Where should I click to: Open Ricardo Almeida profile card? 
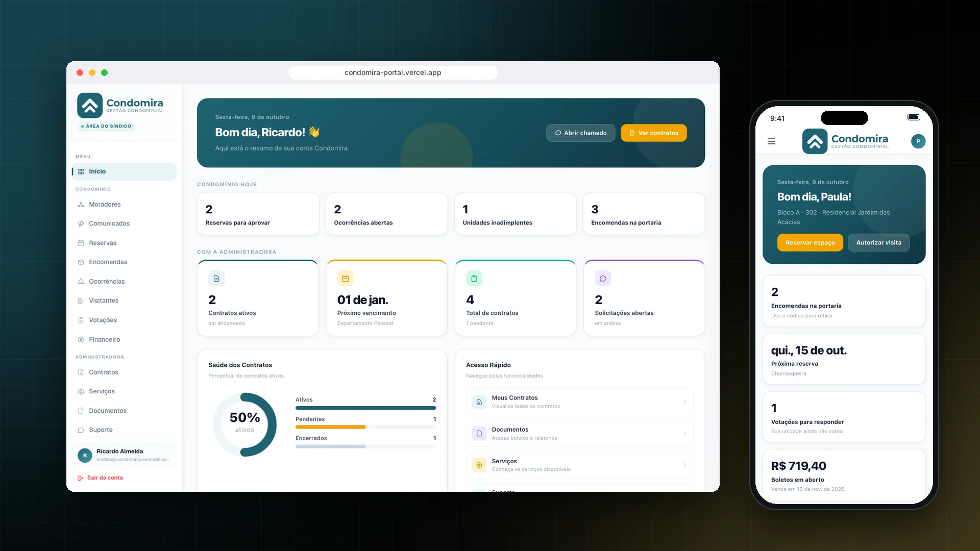[x=124, y=455]
